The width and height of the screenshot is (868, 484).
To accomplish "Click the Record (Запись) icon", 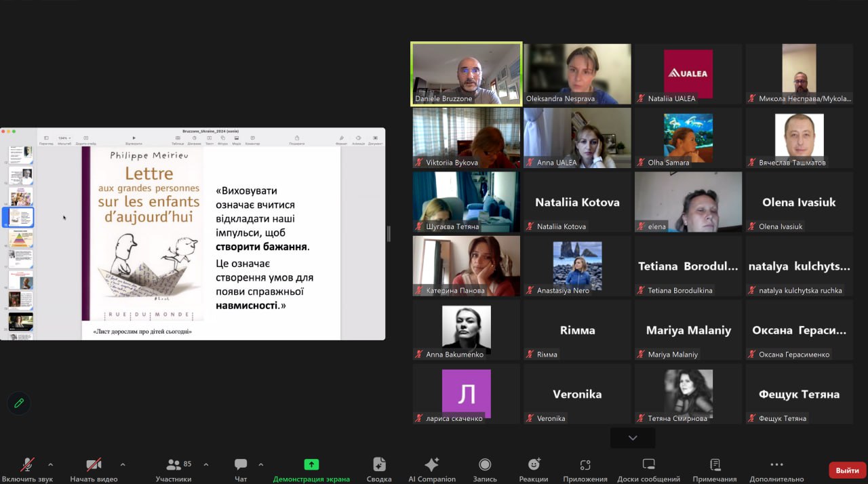I will (x=485, y=465).
